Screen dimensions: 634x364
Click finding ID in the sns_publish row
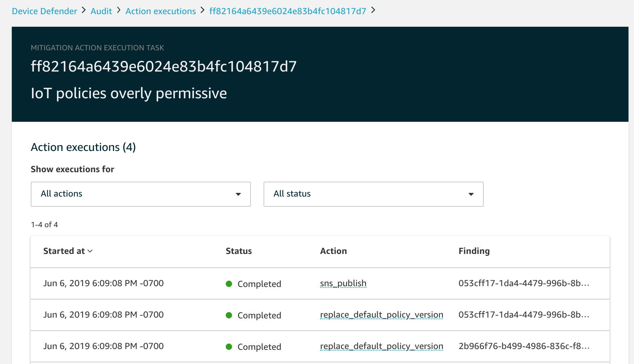coord(523,283)
